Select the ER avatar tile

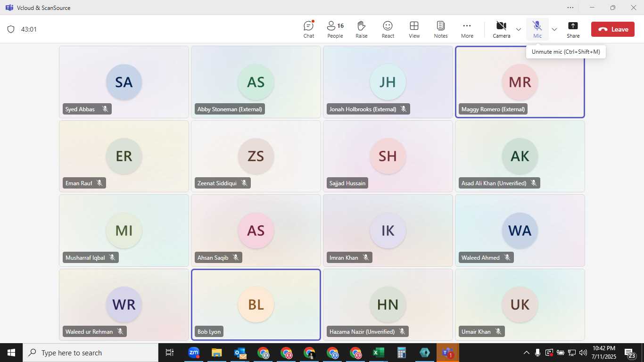click(124, 156)
